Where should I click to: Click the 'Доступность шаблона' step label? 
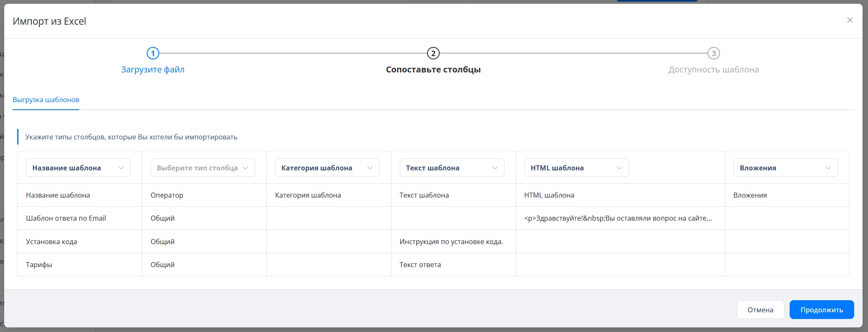713,69
